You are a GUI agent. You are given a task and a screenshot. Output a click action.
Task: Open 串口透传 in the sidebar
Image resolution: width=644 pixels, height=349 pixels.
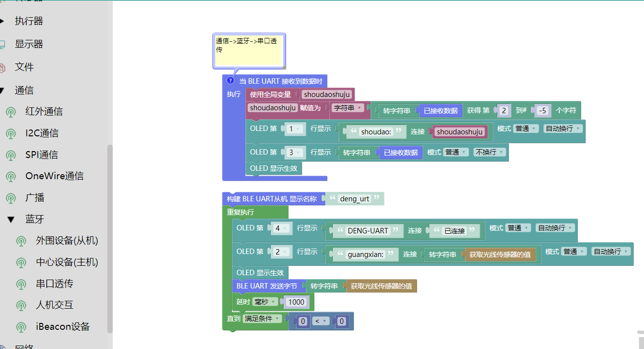point(21,284)
